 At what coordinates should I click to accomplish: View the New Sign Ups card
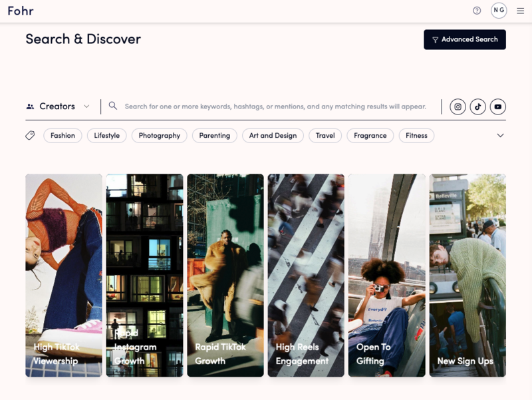point(467,276)
